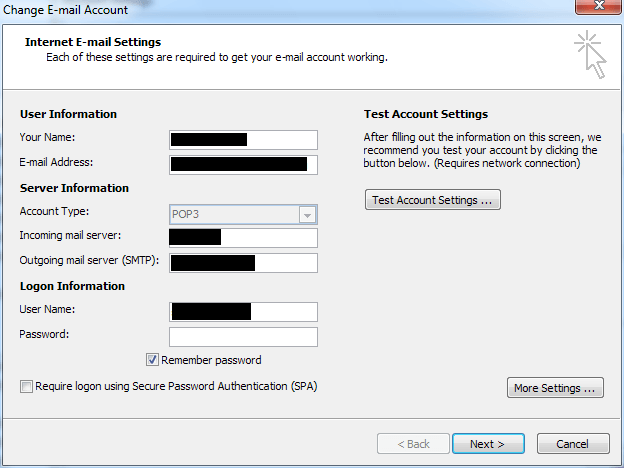Close the Change E-mail Account dialog
The height and width of the screenshot is (468, 624).
pyautogui.click(x=597, y=9)
